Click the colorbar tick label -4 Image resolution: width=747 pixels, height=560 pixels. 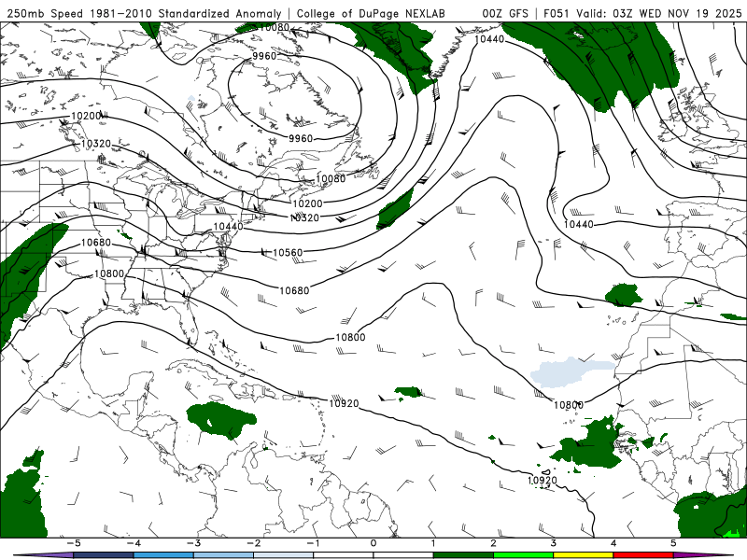134,543
